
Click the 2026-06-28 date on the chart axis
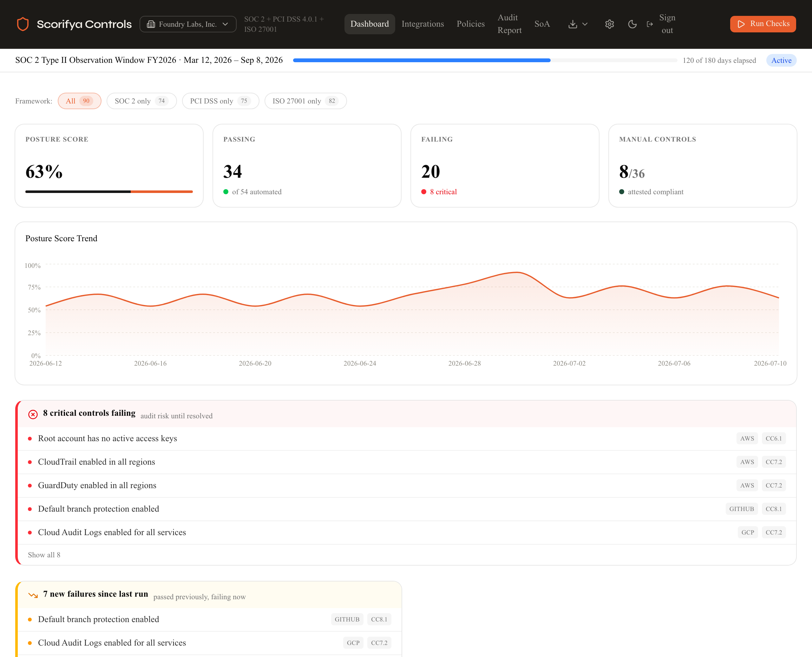464,364
